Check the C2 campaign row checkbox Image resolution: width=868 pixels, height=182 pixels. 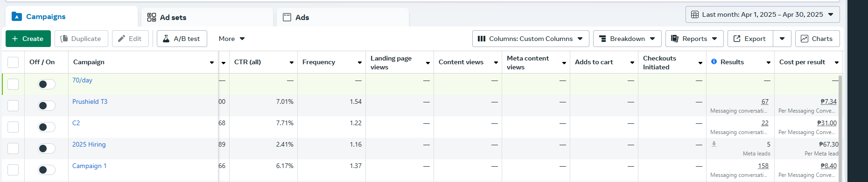pyautogui.click(x=13, y=127)
